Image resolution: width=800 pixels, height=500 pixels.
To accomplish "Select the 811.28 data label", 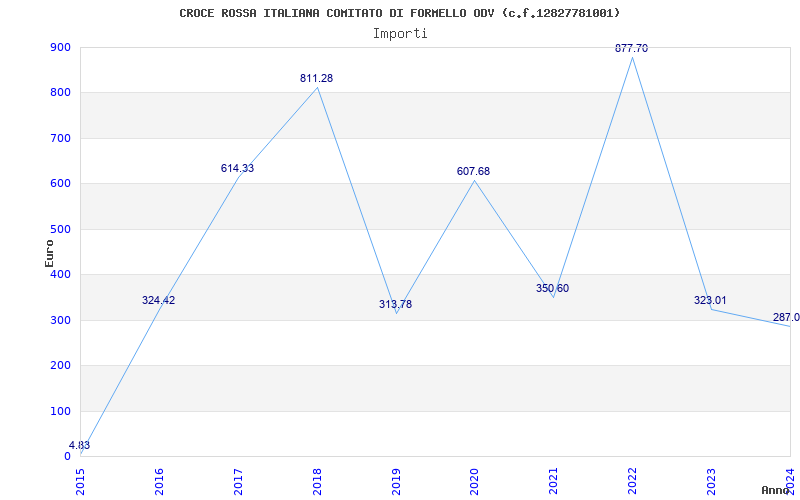I will (x=316, y=79).
